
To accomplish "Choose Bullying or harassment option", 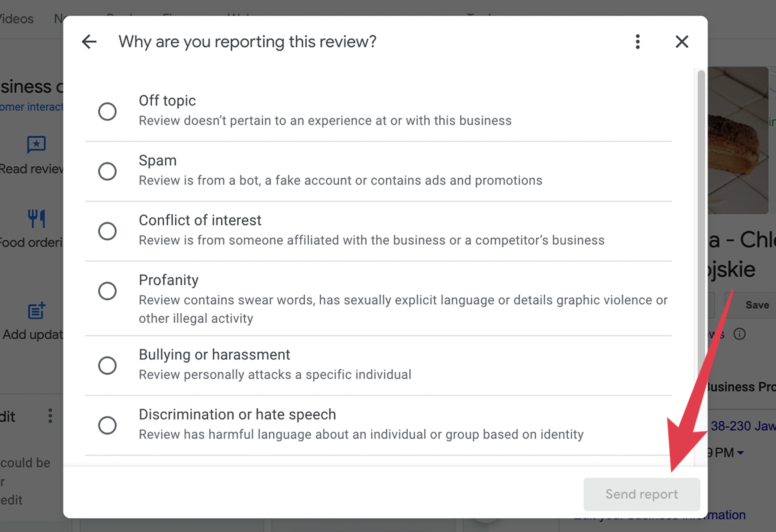I will [107, 365].
